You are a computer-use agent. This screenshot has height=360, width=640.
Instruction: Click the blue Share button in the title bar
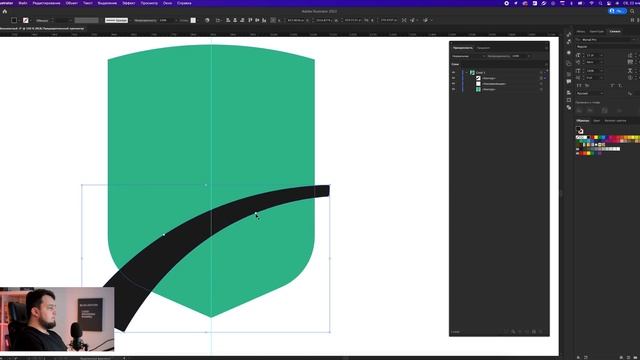(617, 11)
